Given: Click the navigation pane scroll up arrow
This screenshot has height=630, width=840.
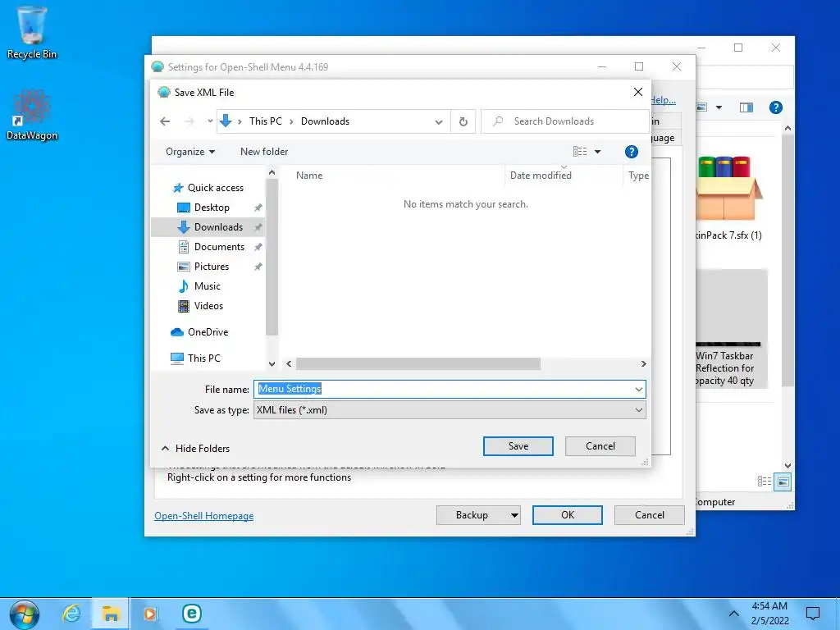Looking at the screenshot, I should coord(272,172).
